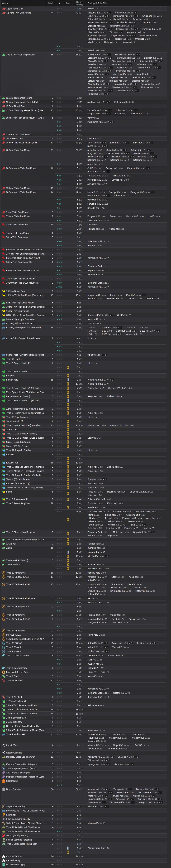The width and height of the screenshot is (171, 868).
Task: Click the Suisei Model 12A icon
Action: [x=4, y=421]
